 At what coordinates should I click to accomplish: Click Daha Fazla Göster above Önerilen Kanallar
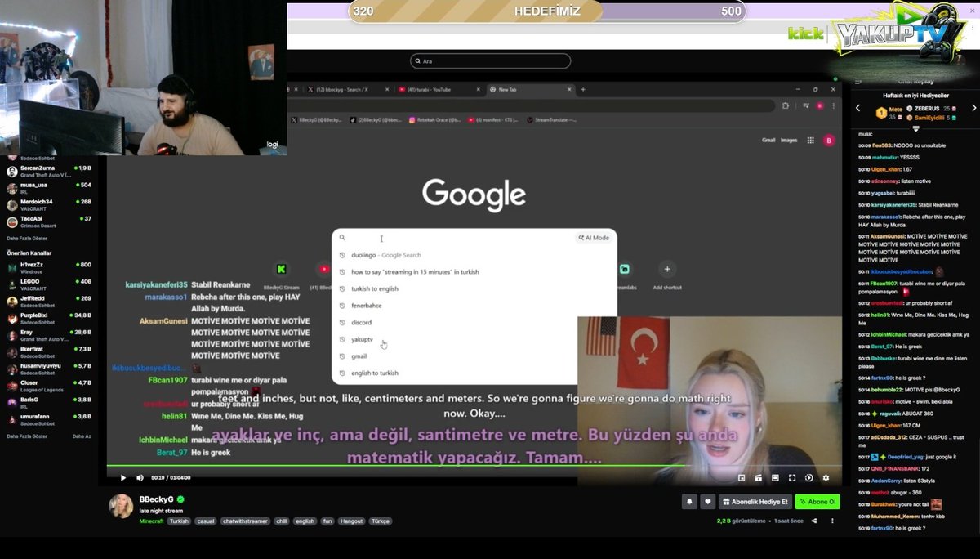(x=29, y=238)
